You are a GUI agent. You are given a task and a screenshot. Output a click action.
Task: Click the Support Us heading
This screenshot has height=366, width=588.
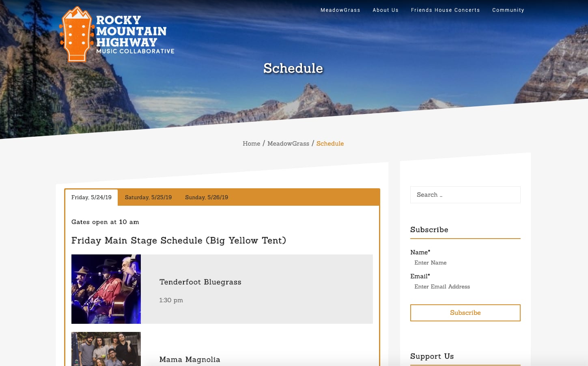pyautogui.click(x=432, y=356)
